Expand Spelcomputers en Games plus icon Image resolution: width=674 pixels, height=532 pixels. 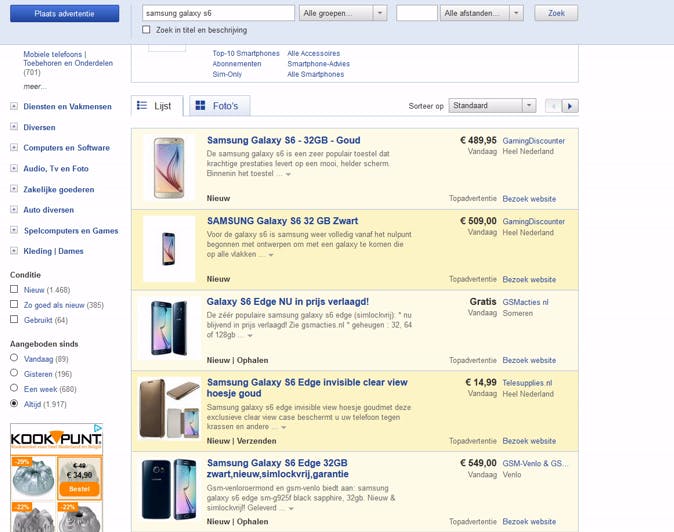click(x=14, y=230)
